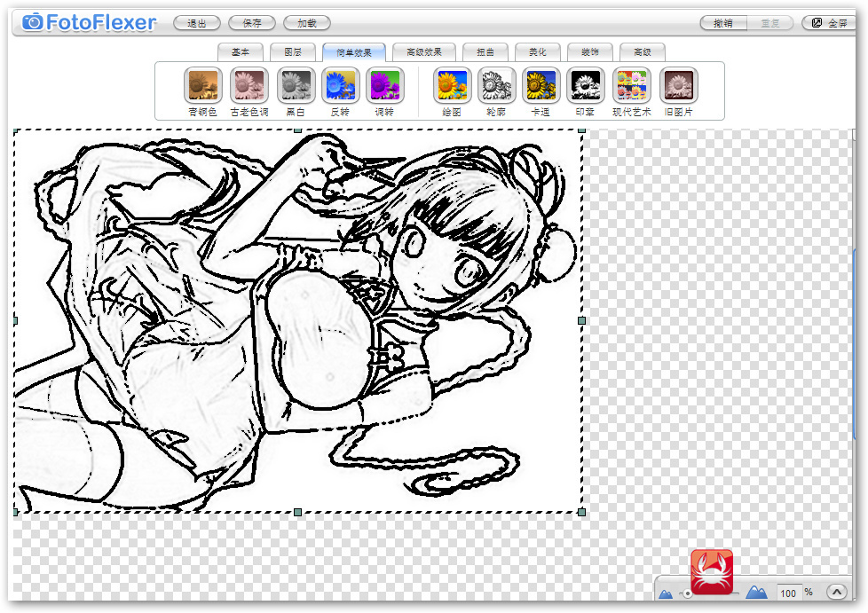Apply the 卡通 cartoon effect
This screenshot has width=868, height=613.
coord(541,85)
